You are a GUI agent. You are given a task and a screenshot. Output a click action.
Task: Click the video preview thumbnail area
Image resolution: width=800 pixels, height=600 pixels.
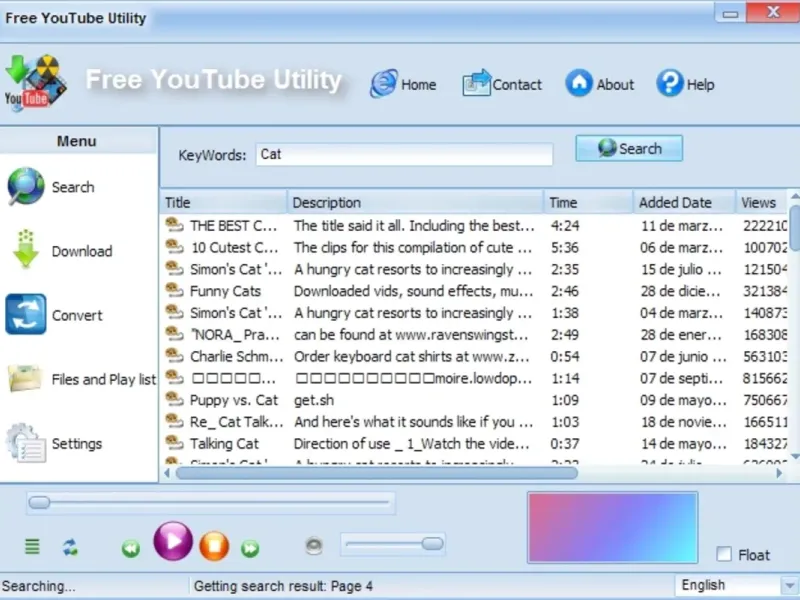tap(612, 528)
